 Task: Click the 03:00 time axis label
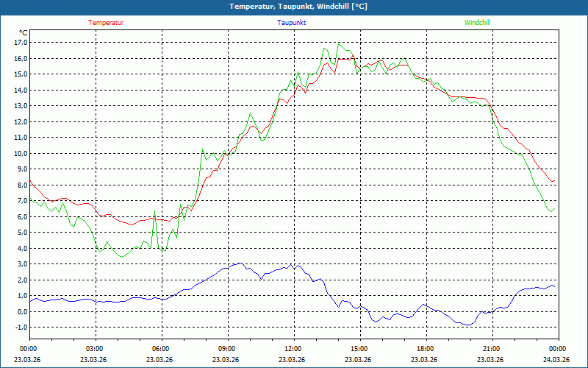coord(94,349)
